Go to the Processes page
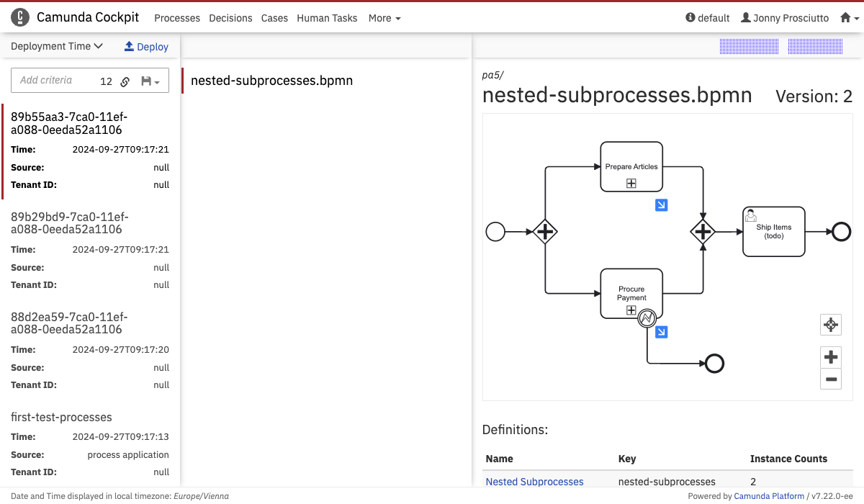The height and width of the screenshot is (504, 864). click(177, 18)
